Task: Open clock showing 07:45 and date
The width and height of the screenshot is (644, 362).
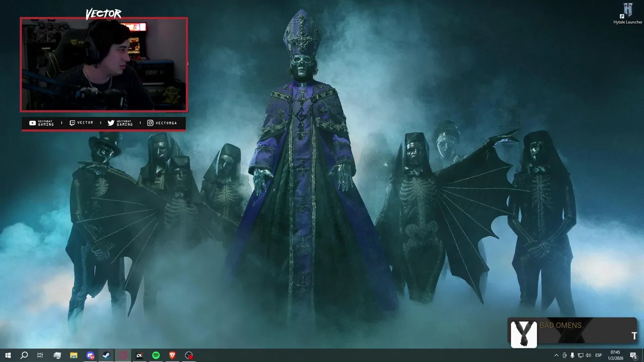Action: (x=615, y=355)
